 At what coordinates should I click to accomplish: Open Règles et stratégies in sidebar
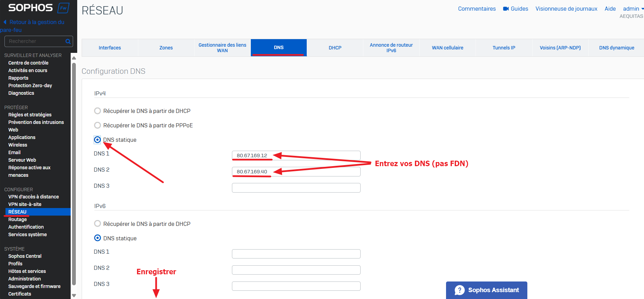30,115
